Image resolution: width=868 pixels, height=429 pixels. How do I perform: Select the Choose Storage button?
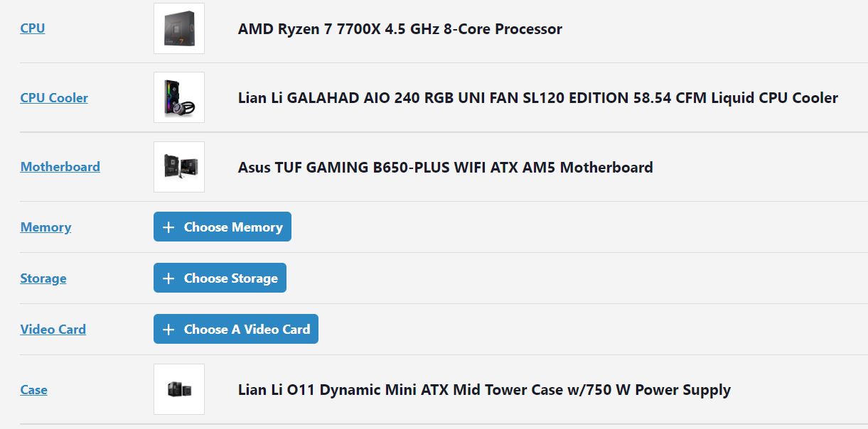click(x=220, y=278)
